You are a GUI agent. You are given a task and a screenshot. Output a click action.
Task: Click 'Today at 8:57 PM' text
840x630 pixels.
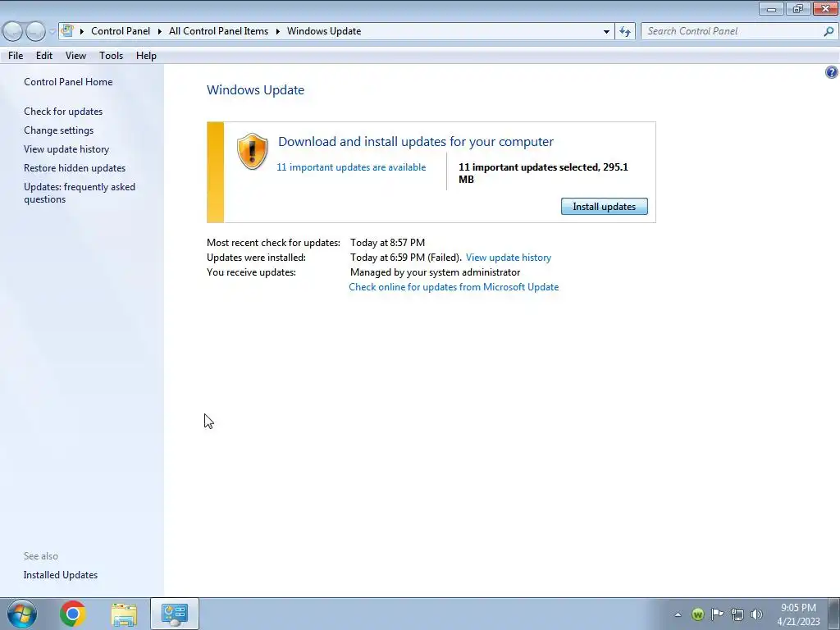click(387, 243)
